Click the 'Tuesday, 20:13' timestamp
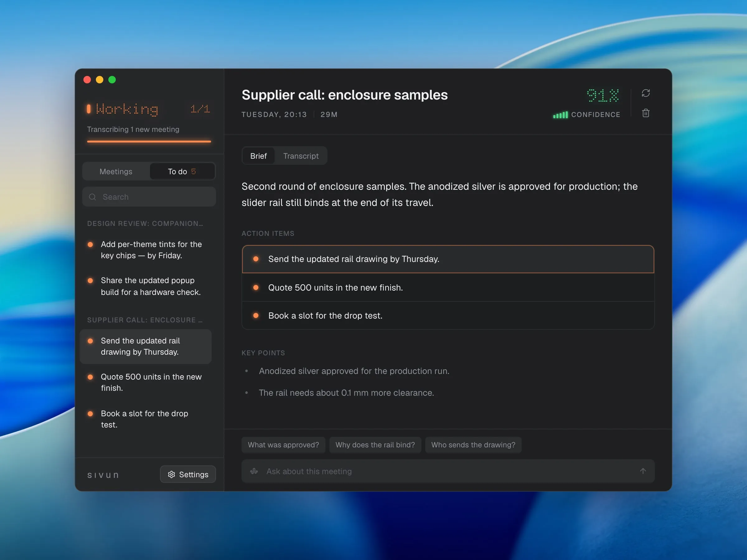 pyautogui.click(x=274, y=114)
